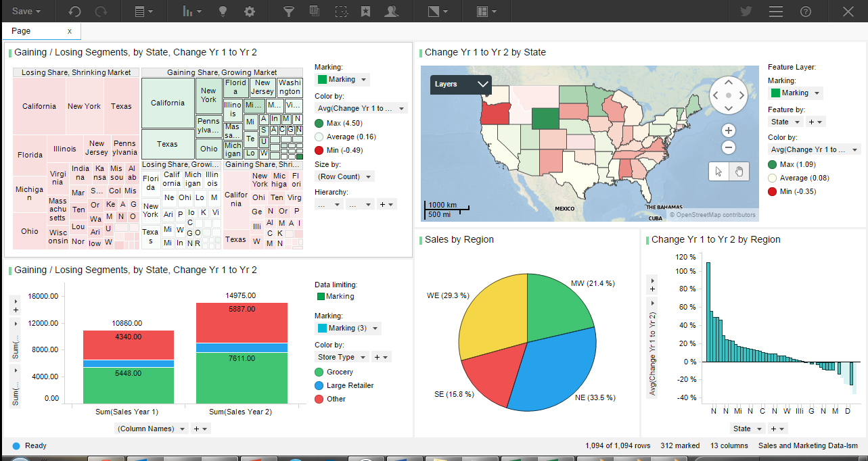Open the bookmarks star icon

[x=366, y=11]
